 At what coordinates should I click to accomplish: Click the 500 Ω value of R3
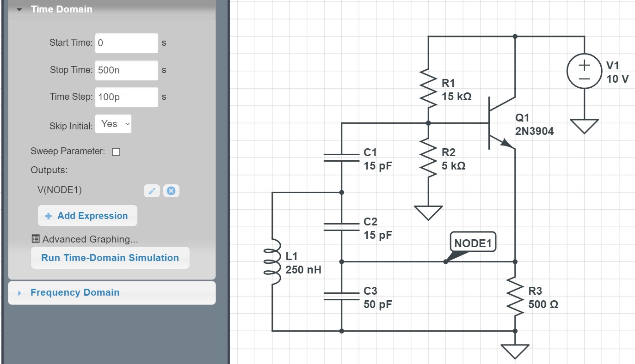(x=543, y=304)
